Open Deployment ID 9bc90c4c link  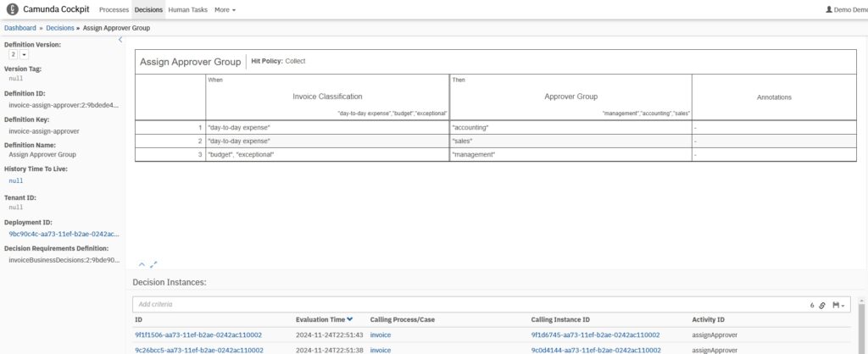(64, 234)
